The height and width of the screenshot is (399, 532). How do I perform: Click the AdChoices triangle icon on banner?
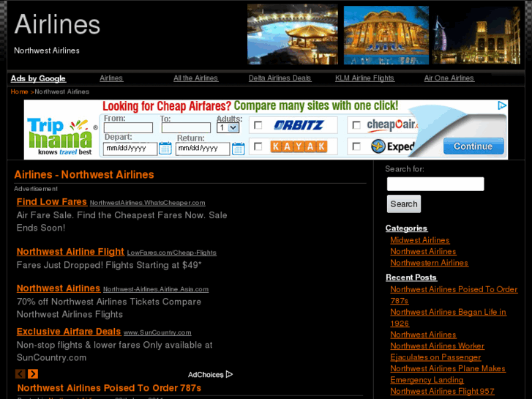tap(502, 105)
